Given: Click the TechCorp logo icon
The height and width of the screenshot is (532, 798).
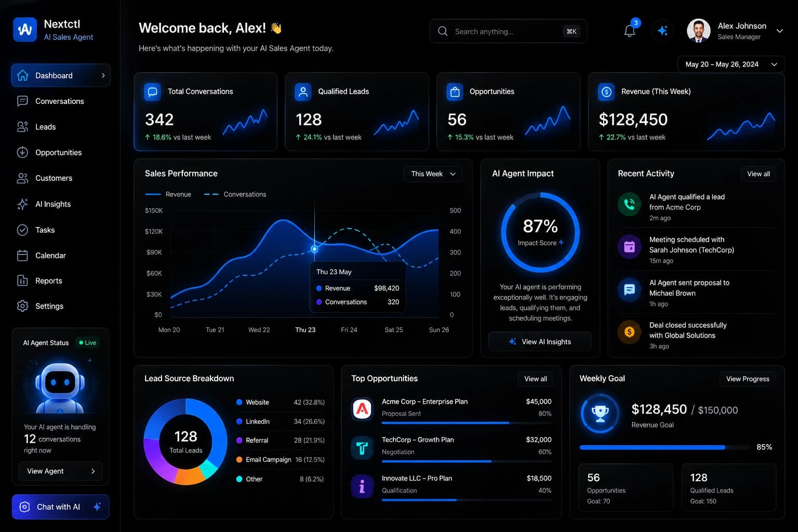Looking at the screenshot, I should click(x=362, y=447).
